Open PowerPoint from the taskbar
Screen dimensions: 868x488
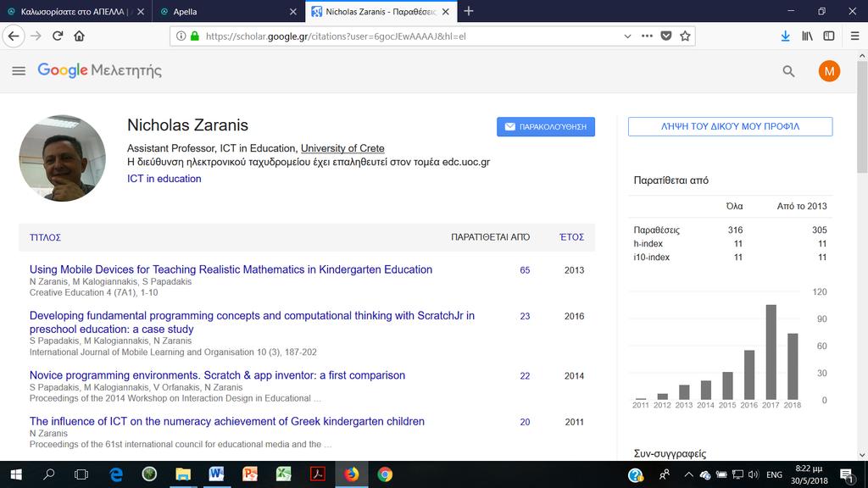coord(250,474)
